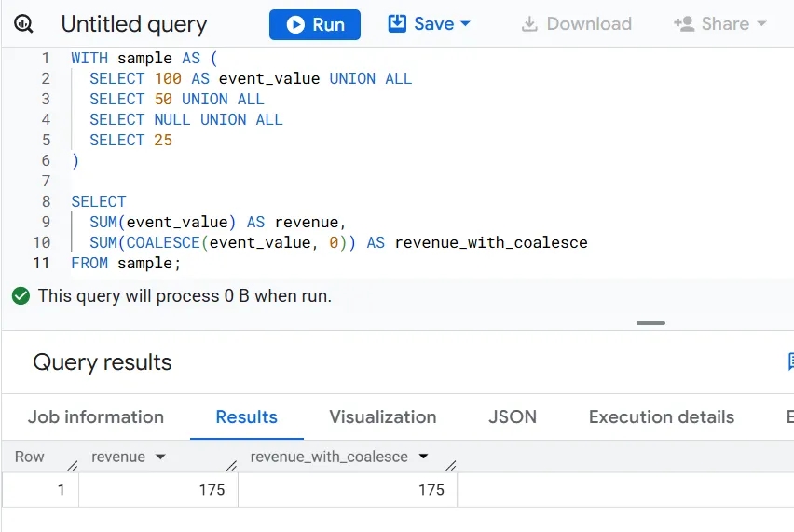
Task: Open the Execution details tab
Action: [662, 416]
